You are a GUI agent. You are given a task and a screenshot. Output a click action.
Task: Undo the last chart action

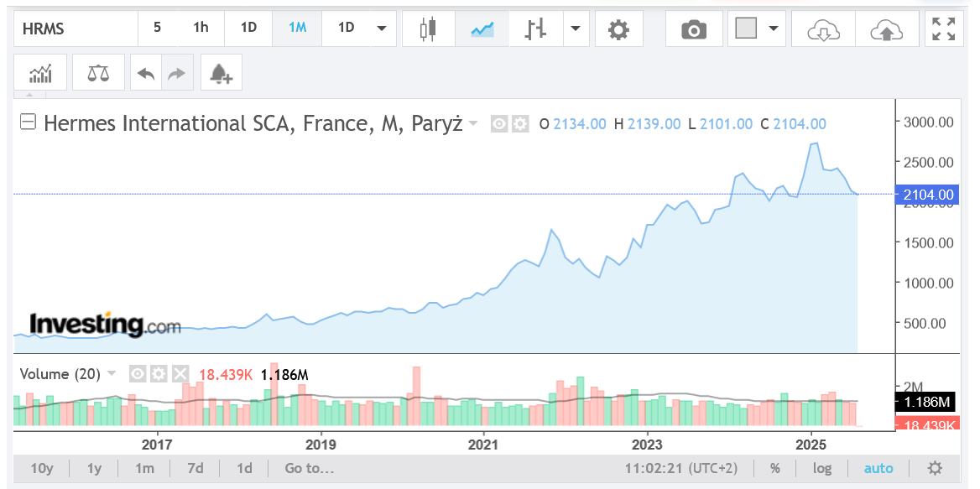point(146,73)
